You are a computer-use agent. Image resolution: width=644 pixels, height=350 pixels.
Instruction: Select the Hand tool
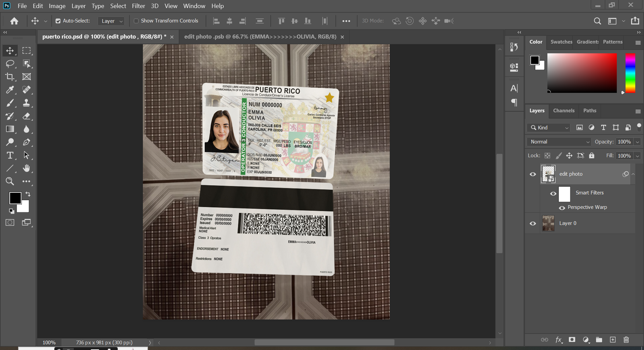click(x=27, y=168)
